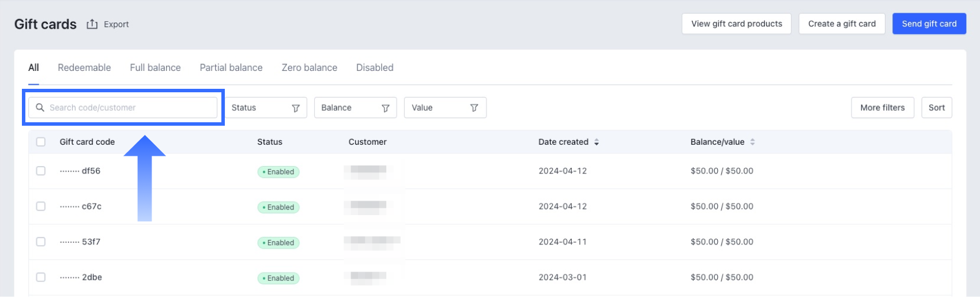
Task: Open the Zero balance tab
Action: (310, 67)
